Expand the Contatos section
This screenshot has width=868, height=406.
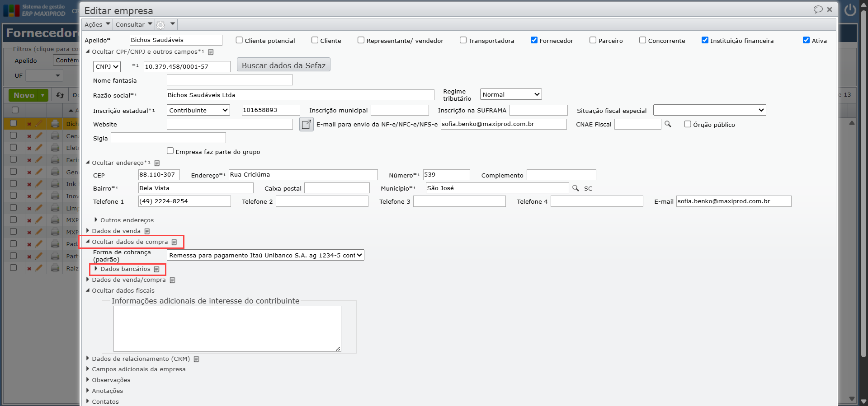(102, 401)
